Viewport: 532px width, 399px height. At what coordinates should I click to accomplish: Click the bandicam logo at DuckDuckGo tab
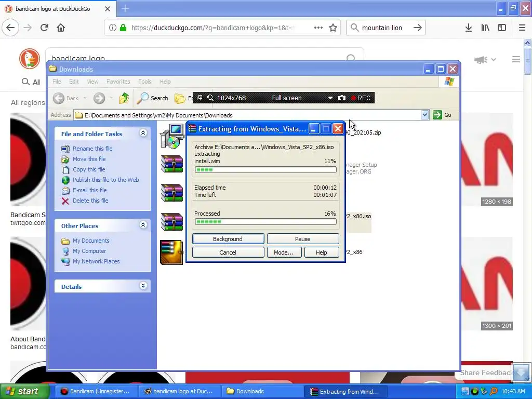point(59,9)
